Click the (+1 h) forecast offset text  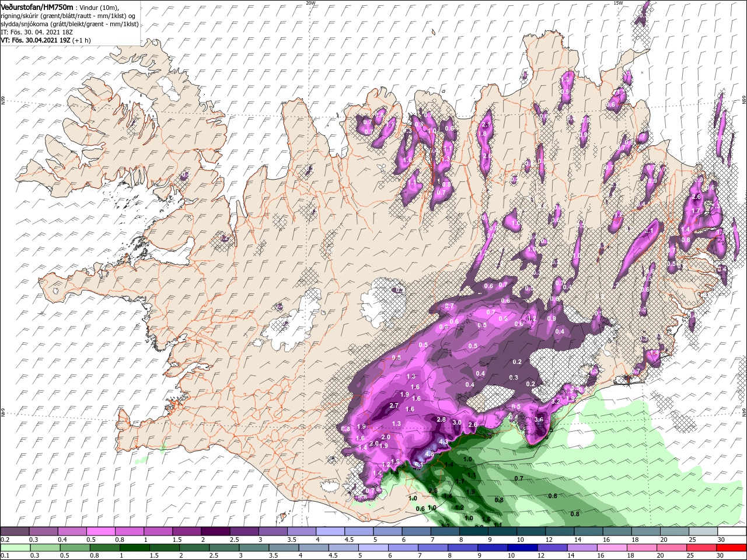81,40
